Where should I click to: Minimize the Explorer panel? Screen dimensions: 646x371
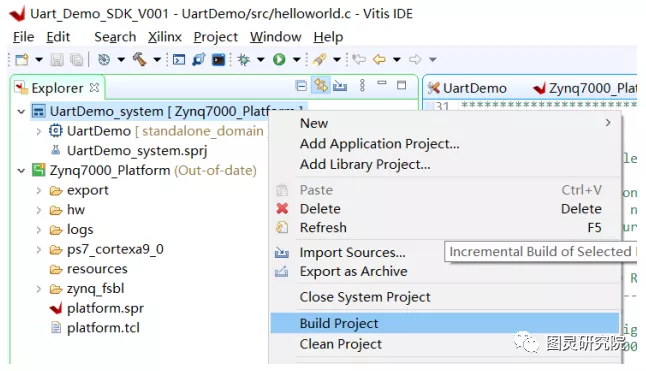(382, 83)
